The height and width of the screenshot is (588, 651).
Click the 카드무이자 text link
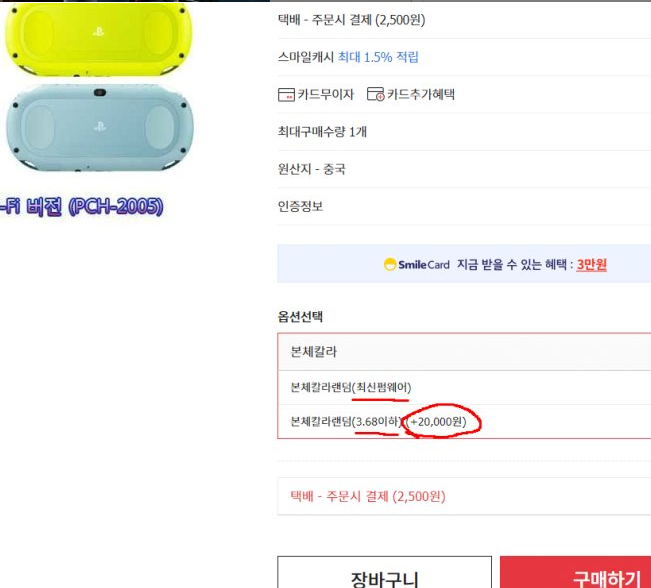(325, 95)
